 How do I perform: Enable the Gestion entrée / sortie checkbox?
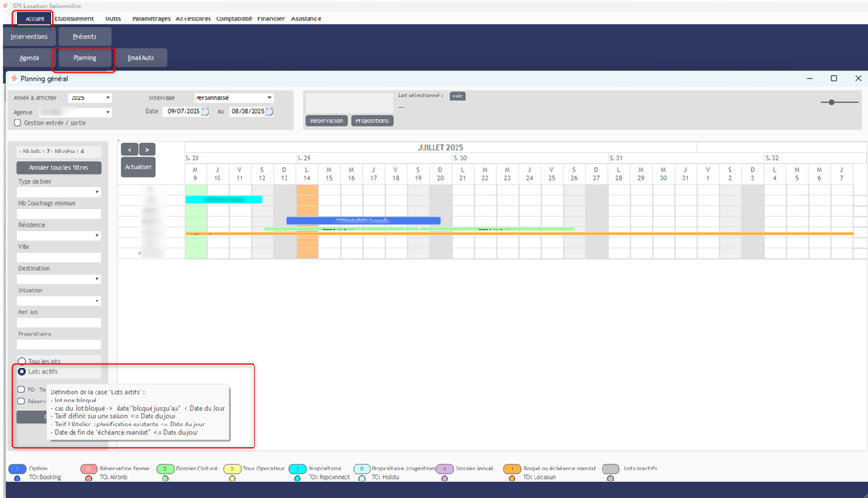click(x=17, y=123)
